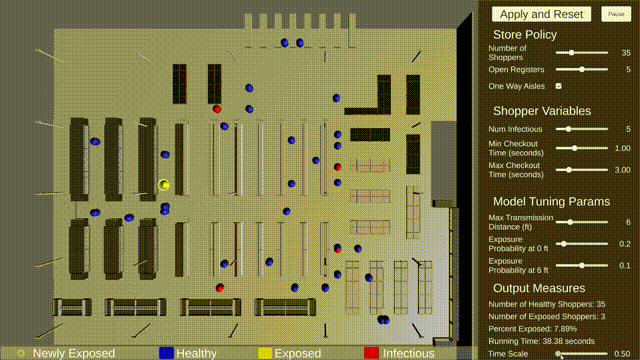Click the Model Tuning Params heading

[x=551, y=202]
